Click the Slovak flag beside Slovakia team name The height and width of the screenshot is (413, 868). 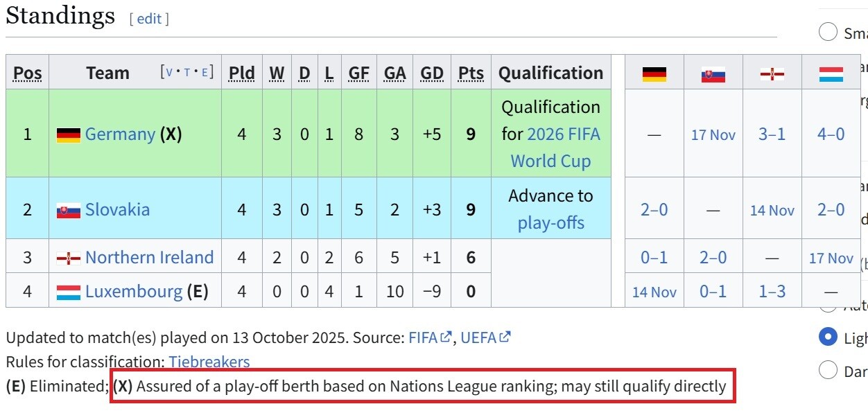coord(69,210)
